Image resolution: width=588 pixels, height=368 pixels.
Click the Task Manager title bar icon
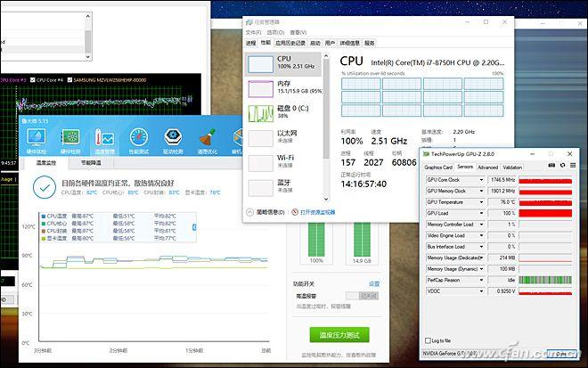click(x=249, y=22)
